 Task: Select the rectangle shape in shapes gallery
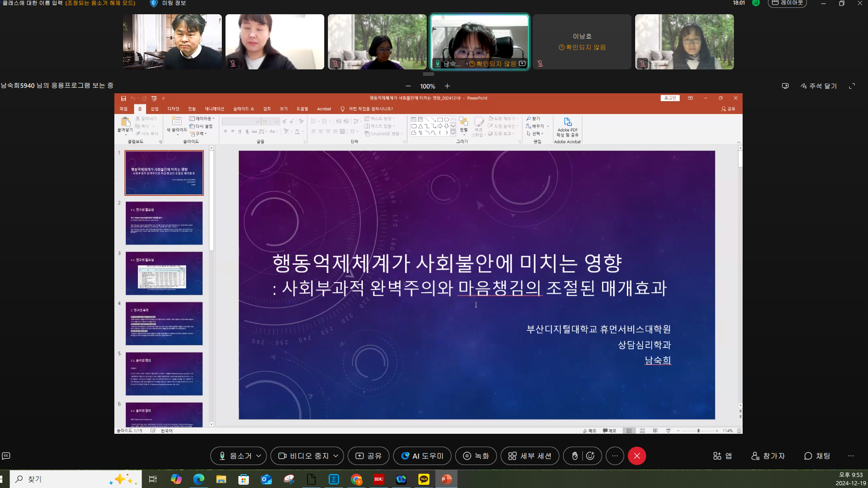point(440,119)
